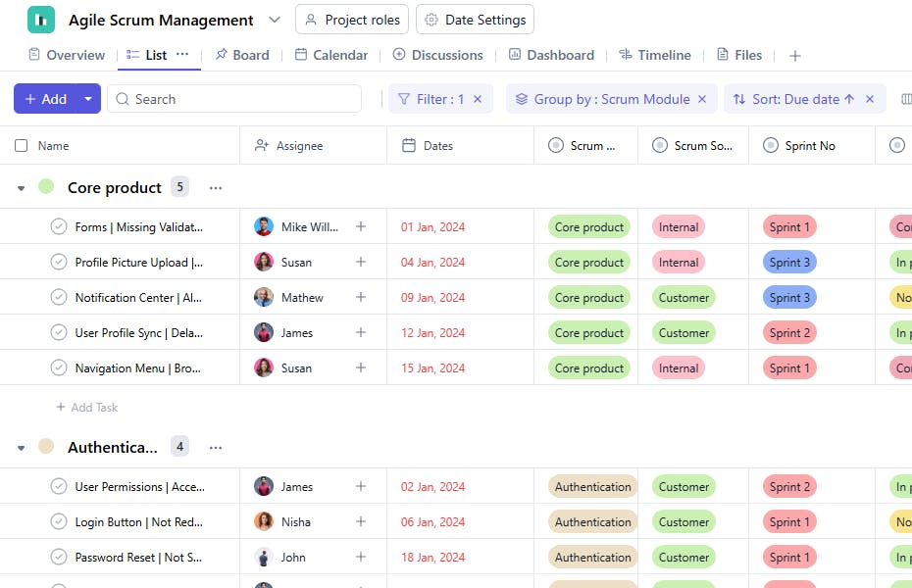Screen dimensions: 912x588
Task: Add assignee to Profile Picture Upload row
Action: (361, 262)
